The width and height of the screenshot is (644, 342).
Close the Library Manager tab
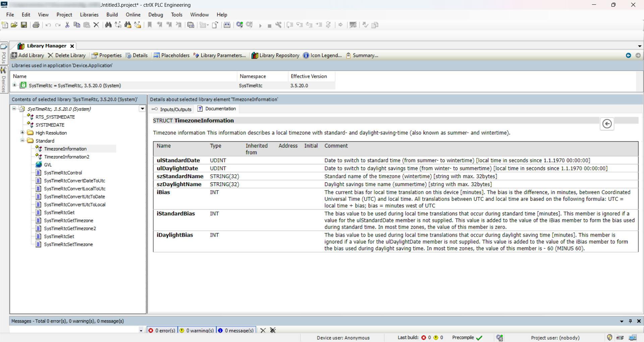(x=72, y=46)
